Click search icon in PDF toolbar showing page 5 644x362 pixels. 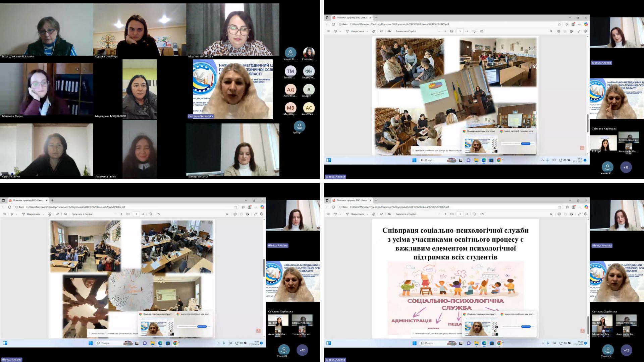point(551,31)
